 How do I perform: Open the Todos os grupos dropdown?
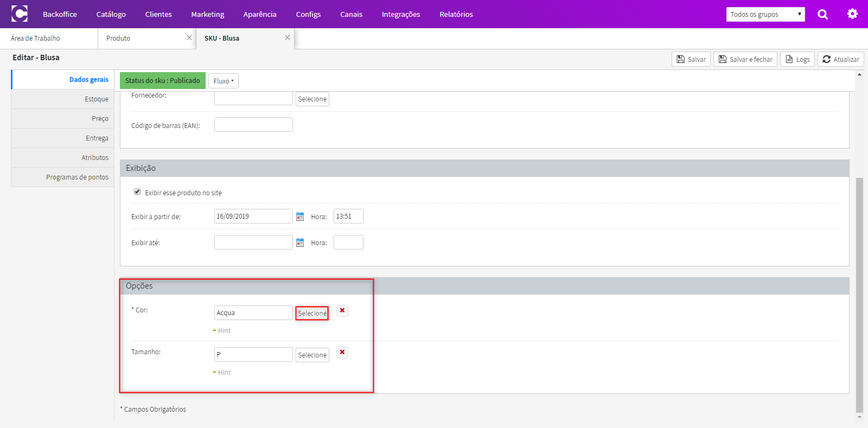pos(765,15)
